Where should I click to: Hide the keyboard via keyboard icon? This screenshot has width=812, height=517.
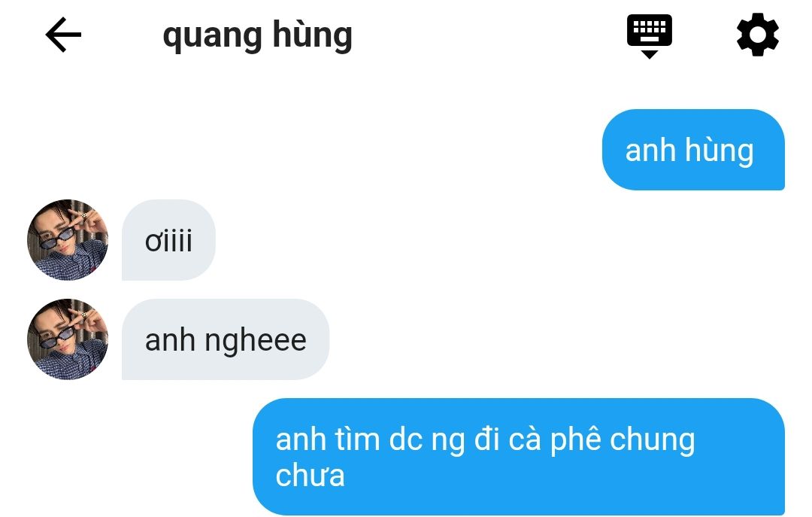650,36
